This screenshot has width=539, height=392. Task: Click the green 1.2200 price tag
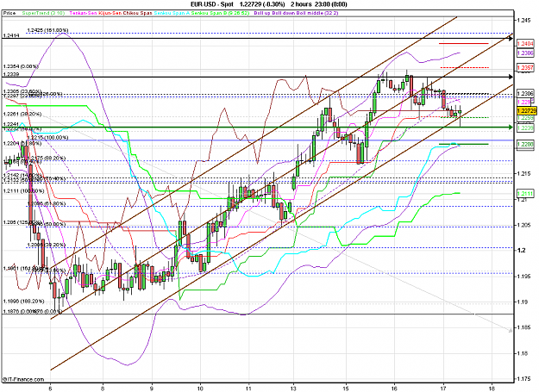click(525, 145)
